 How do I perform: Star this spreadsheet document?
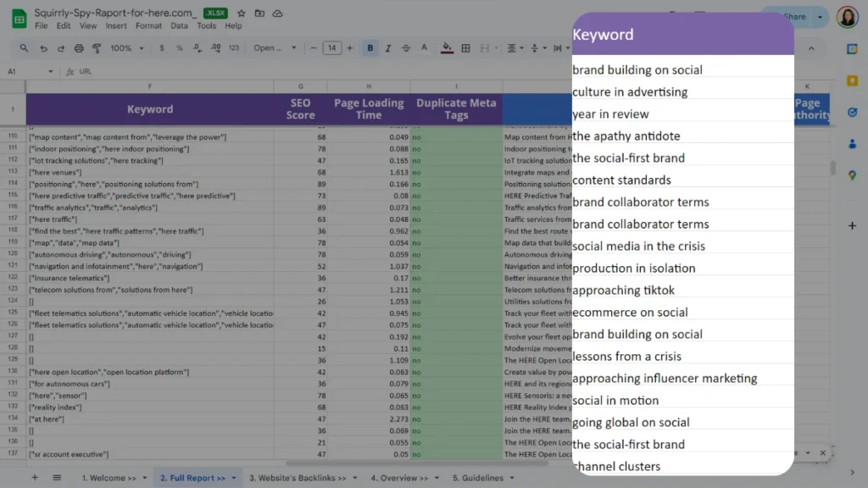[x=242, y=14]
